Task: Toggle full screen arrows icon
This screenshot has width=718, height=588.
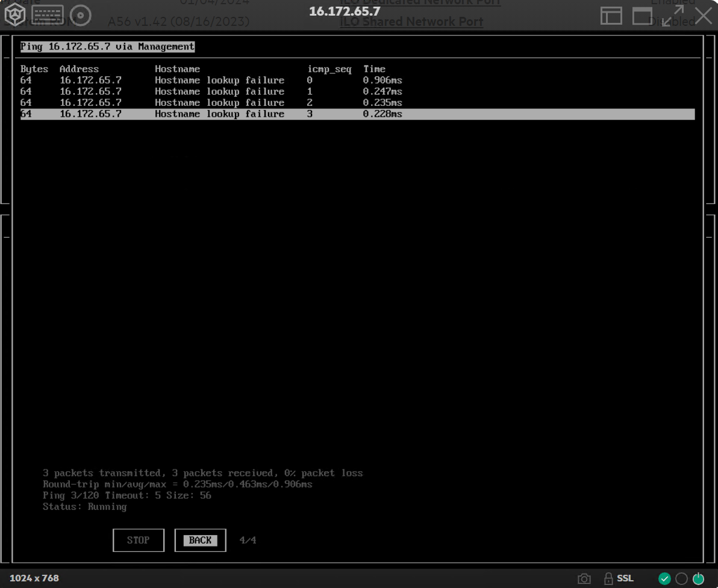Action: (x=673, y=16)
